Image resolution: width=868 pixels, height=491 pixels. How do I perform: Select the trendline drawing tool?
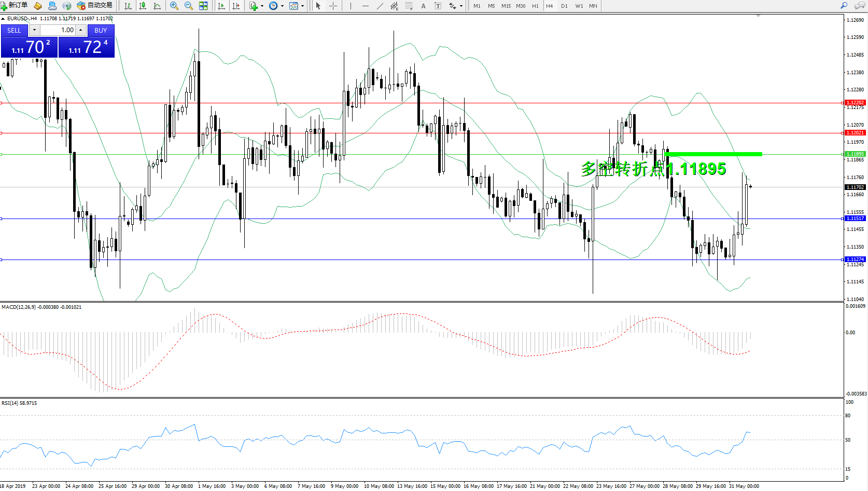[x=380, y=6]
